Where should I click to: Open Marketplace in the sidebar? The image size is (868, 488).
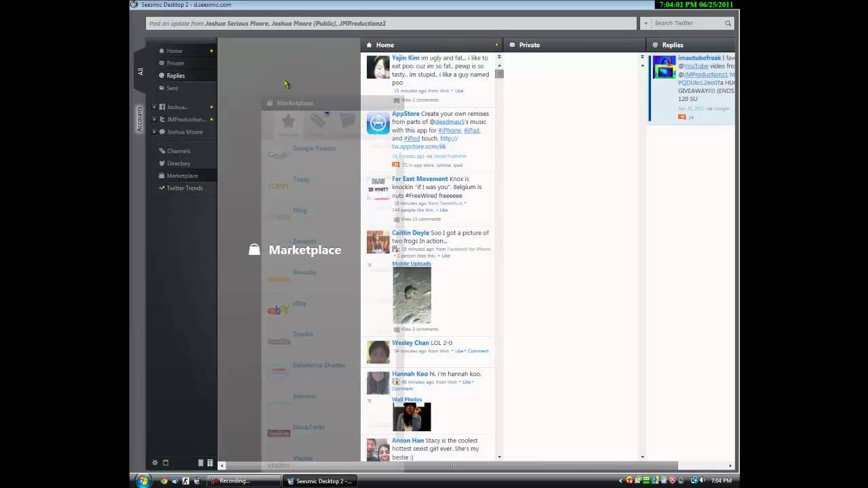click(x=181, y=176)
